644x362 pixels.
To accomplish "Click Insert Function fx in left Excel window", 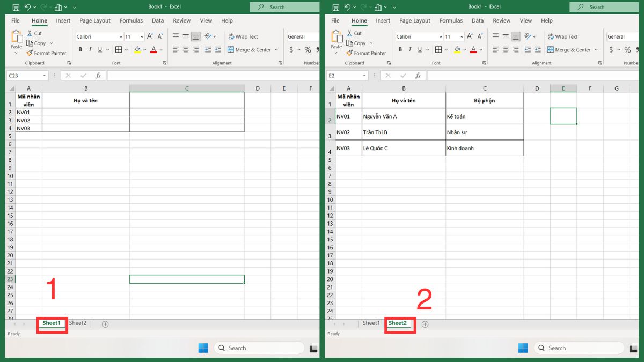I will (x=98, y=76).
